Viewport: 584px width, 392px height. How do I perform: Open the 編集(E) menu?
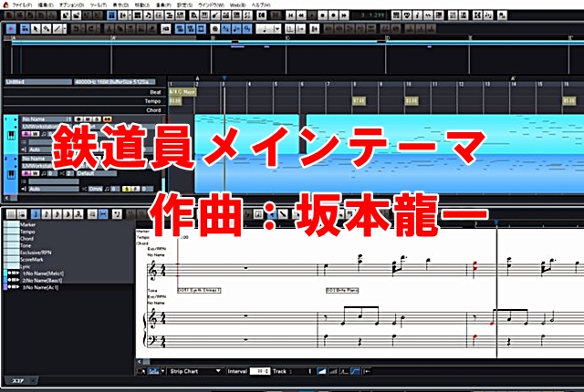pyautogui.click(x=46, y=5)
